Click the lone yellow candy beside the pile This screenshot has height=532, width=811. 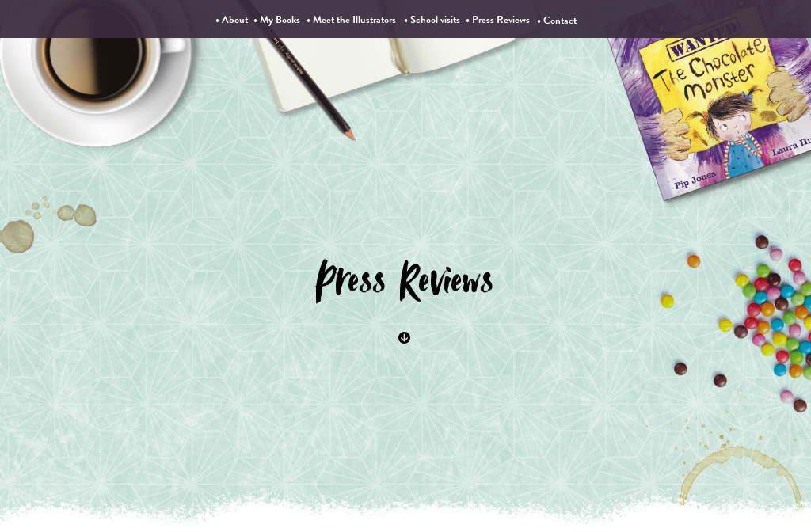[x=667, y=301]
